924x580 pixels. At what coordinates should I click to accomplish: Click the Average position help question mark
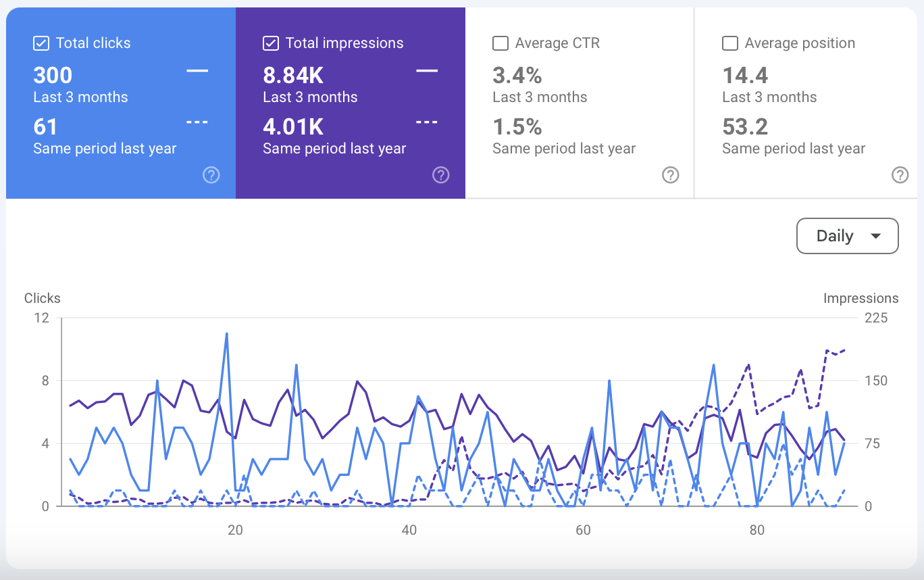pos(900,176)
